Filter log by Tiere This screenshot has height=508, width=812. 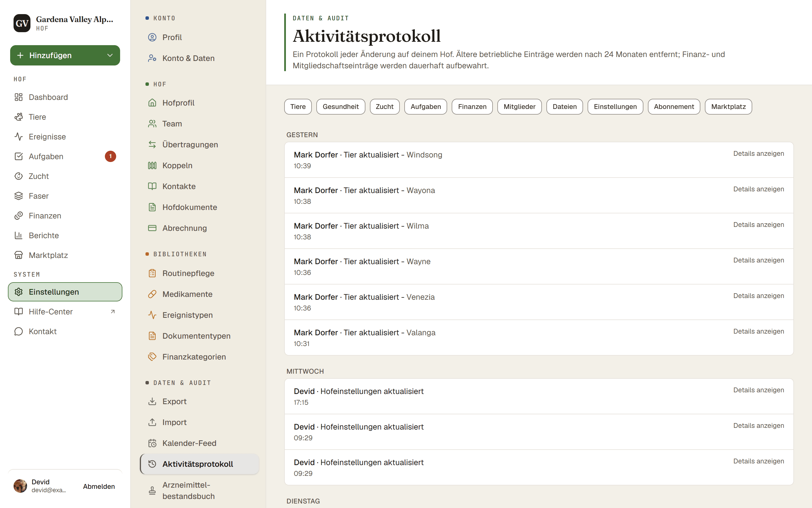pyautogui.click(x=298, y=106)
